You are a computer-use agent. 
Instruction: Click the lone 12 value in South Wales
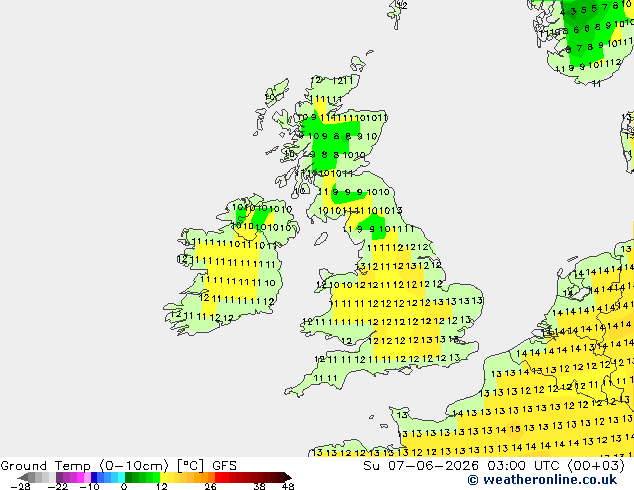pyautogui.click(x=347, y=342)
